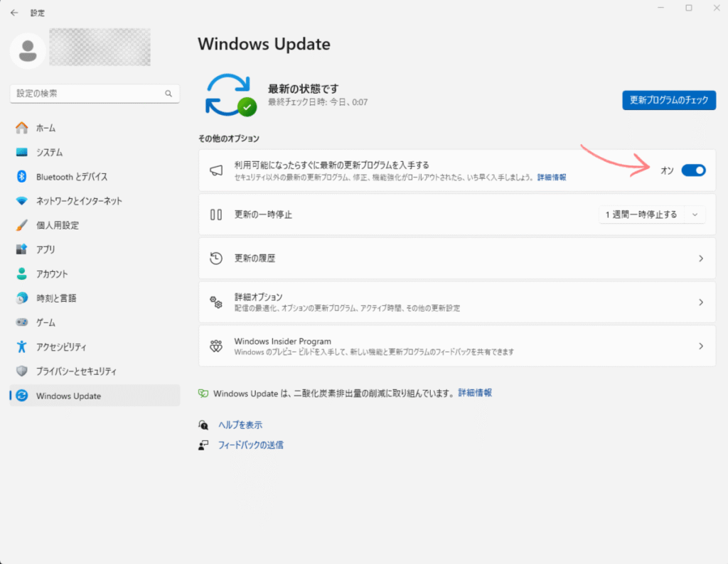Go to アプリ section
Screen dimensions: 728x564
95,249
